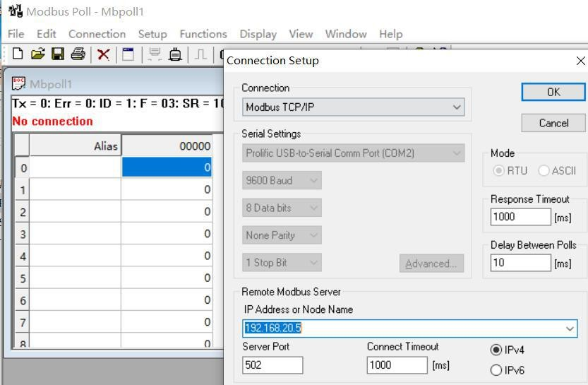This screenshot has width=588, height=385.
Task: Open the Help menu
Action: tap(391, 34)
